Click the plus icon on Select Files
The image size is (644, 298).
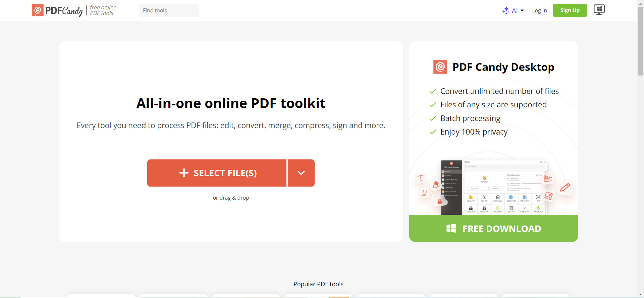pyautogui.click(x=184, y=173)
